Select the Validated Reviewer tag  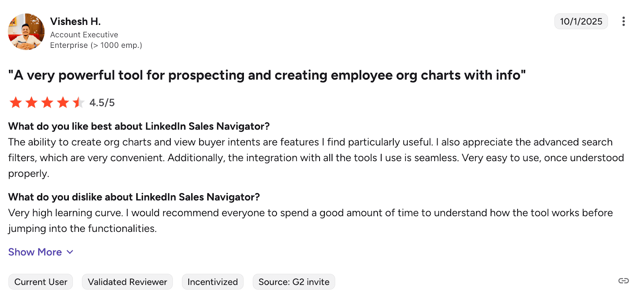click(x=127, y=282)
